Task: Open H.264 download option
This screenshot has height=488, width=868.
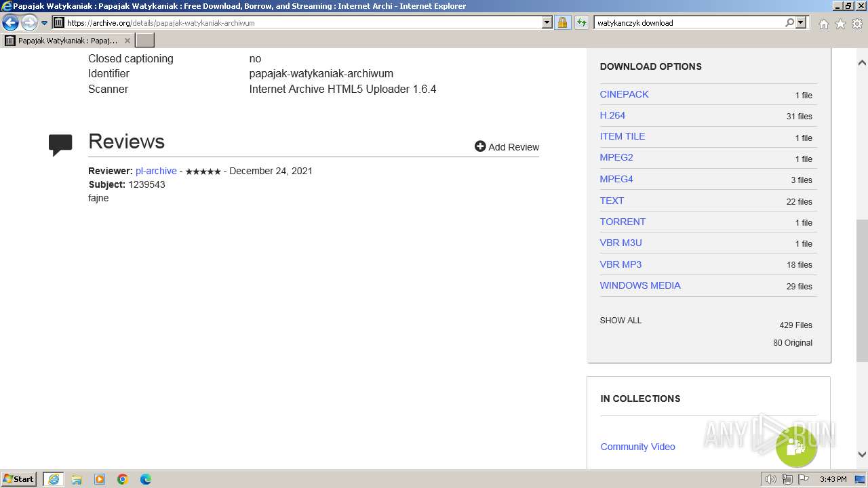Action: 612,115
